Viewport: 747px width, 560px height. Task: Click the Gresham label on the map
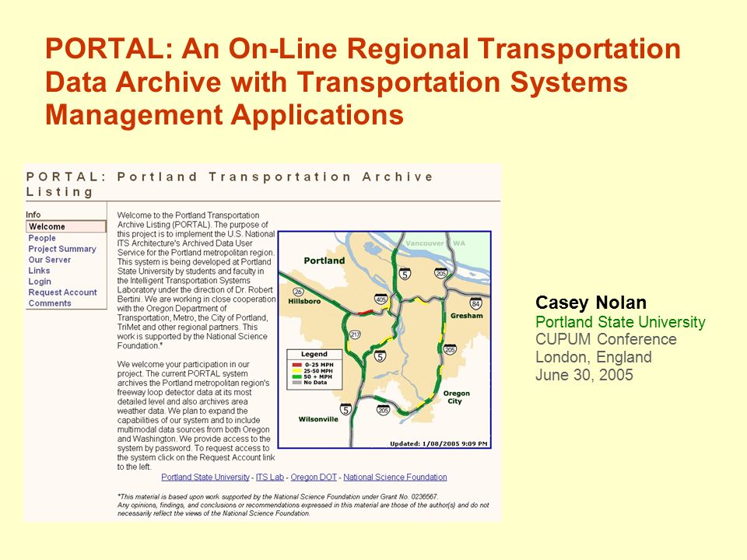[x=466, y=316]
